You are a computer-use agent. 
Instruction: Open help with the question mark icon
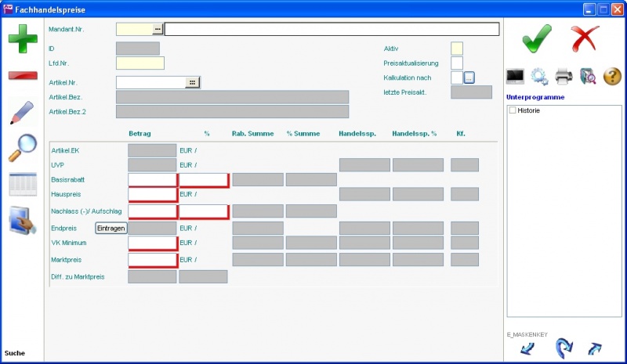(612, 76)
